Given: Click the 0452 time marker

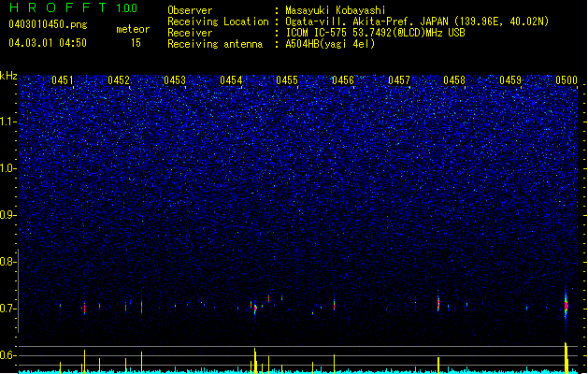Looking at the screenshot, I should 119,80.
